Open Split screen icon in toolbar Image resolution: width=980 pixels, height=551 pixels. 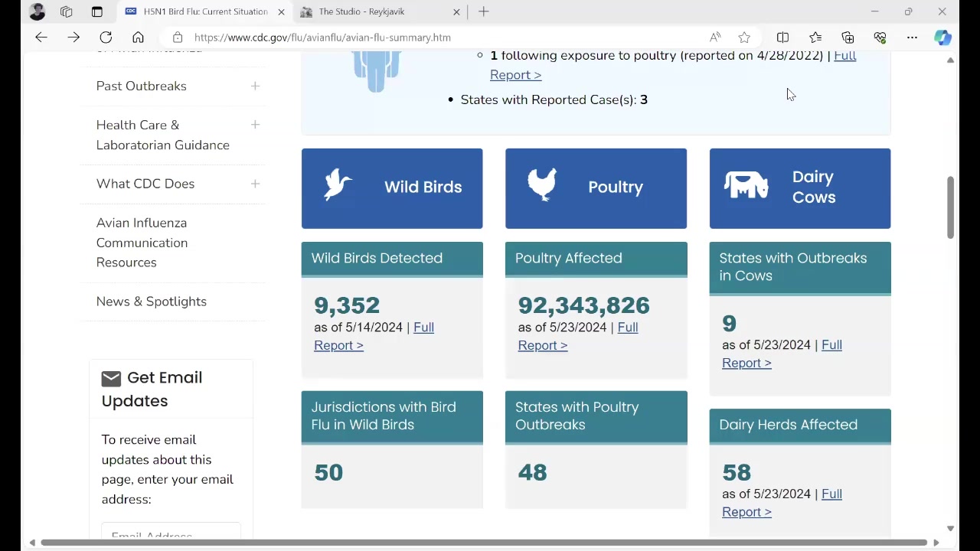coord(782,37)
